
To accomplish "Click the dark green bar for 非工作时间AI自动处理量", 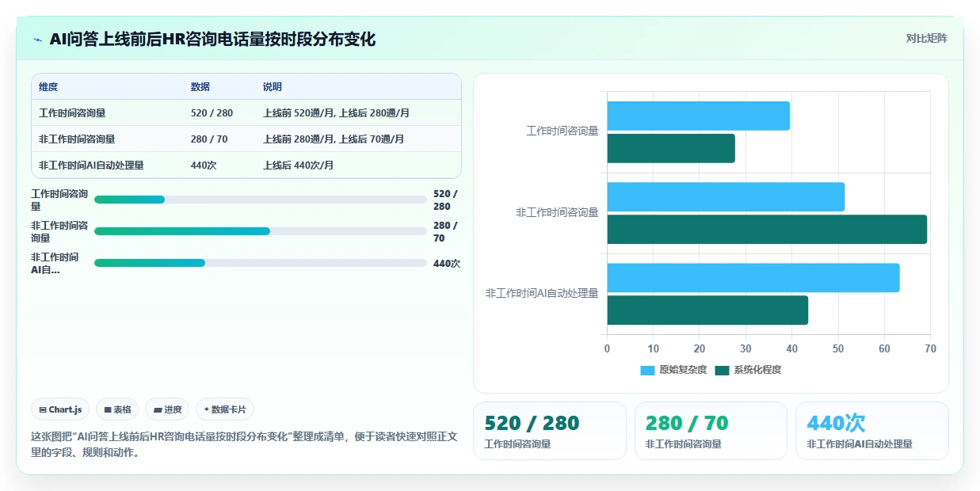I will point(707,310).
